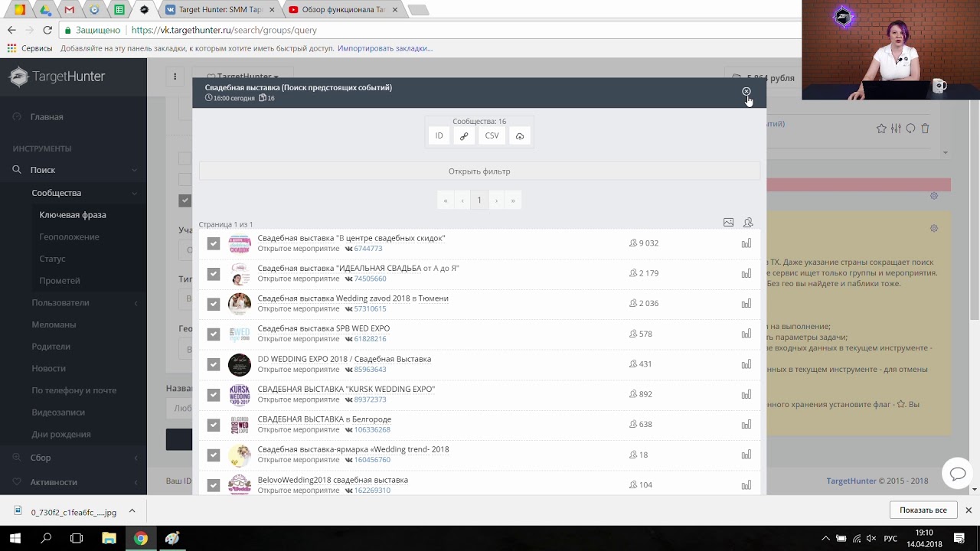Expand Поиск section in sidebar

click(73, 170)
